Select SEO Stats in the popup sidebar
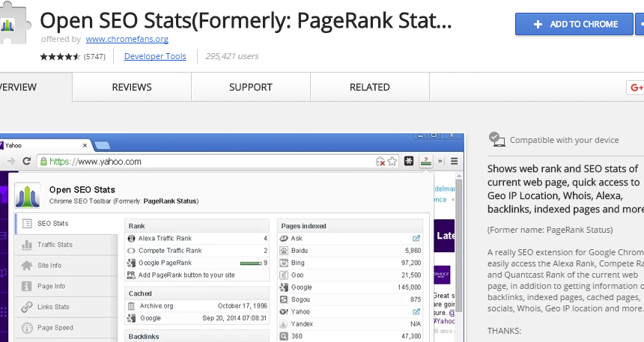 67,224
